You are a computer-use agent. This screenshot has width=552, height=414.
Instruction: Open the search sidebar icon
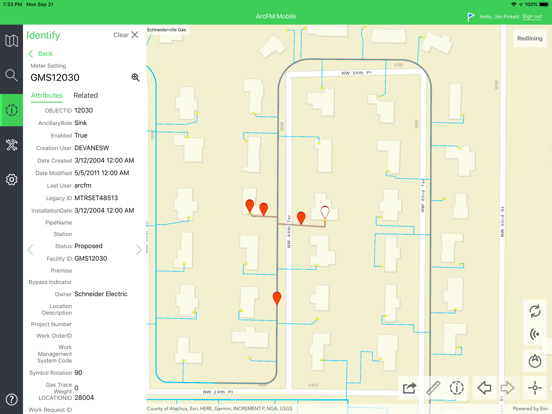(x=11, y=75)
